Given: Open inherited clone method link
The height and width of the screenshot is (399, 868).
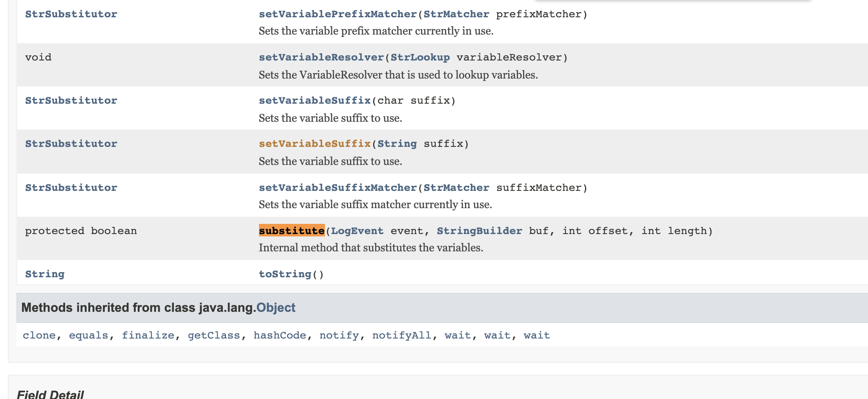Looking at the screenshot, I should pyautogui.click(x=39, y=335).
